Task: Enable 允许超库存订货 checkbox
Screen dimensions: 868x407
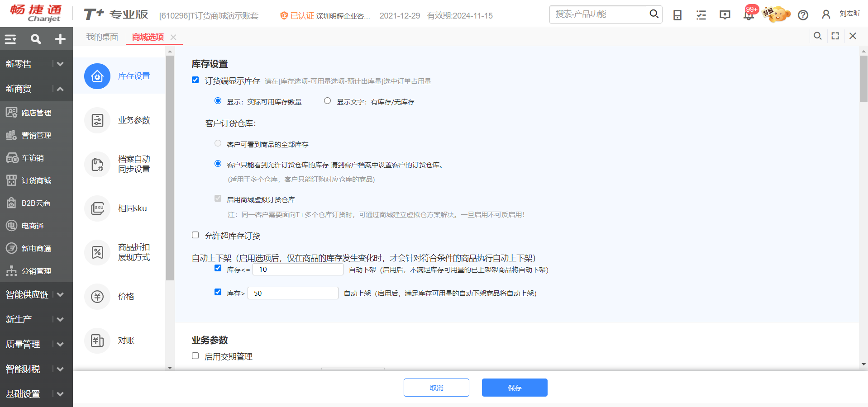Action: coord(196,235)
